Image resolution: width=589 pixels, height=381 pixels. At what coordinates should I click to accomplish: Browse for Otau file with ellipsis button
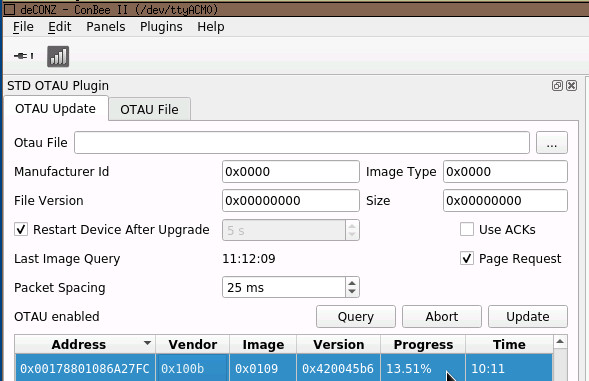[551, 142]
